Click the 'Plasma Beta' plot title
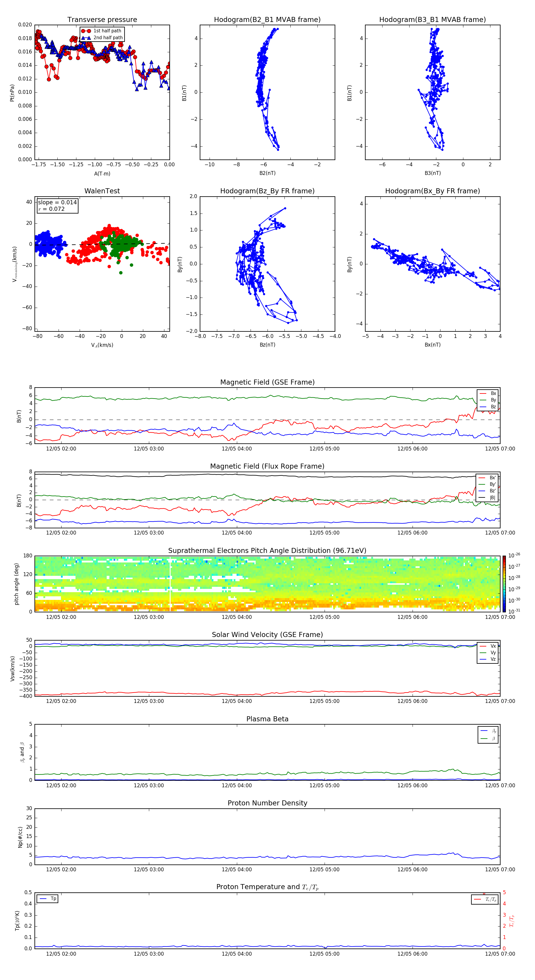The image size is (535, 980). [267, 719]
